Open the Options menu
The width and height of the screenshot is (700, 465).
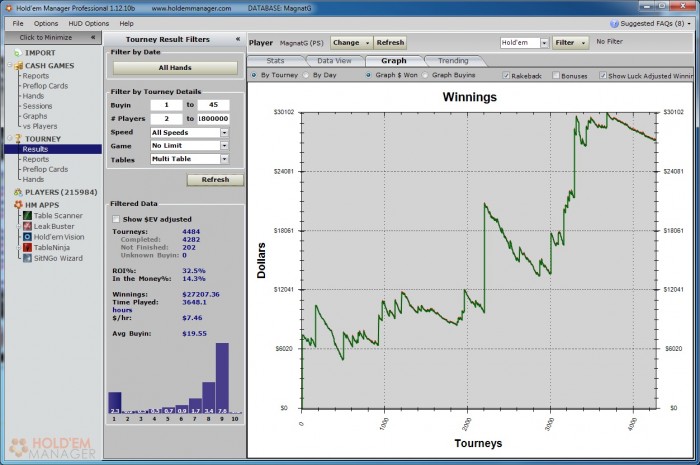tap(46, 24)
